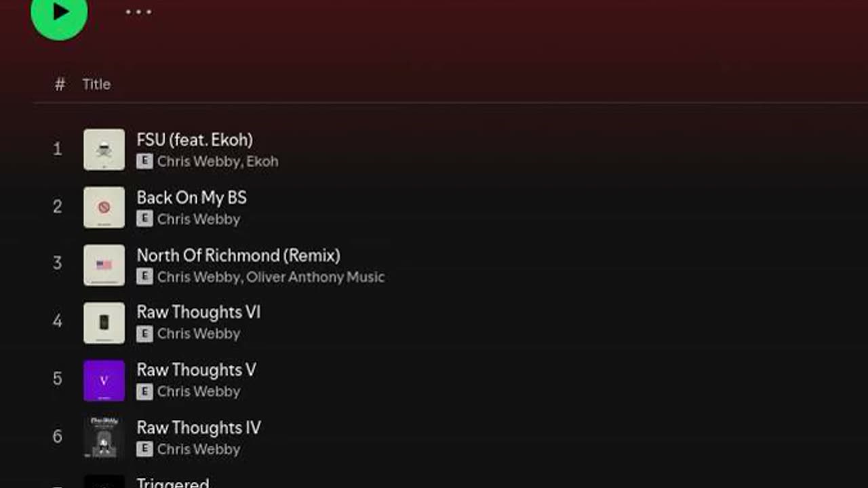Image resolution: width=868 pixels, height=488 pixels.
Task: Click the Raw Thoughts IV cover image
Action: tap(104, 438)
